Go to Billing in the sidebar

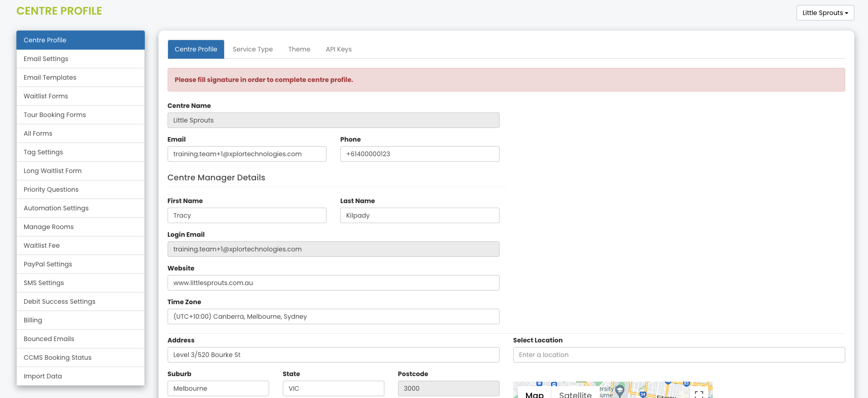tap(81, 320)
